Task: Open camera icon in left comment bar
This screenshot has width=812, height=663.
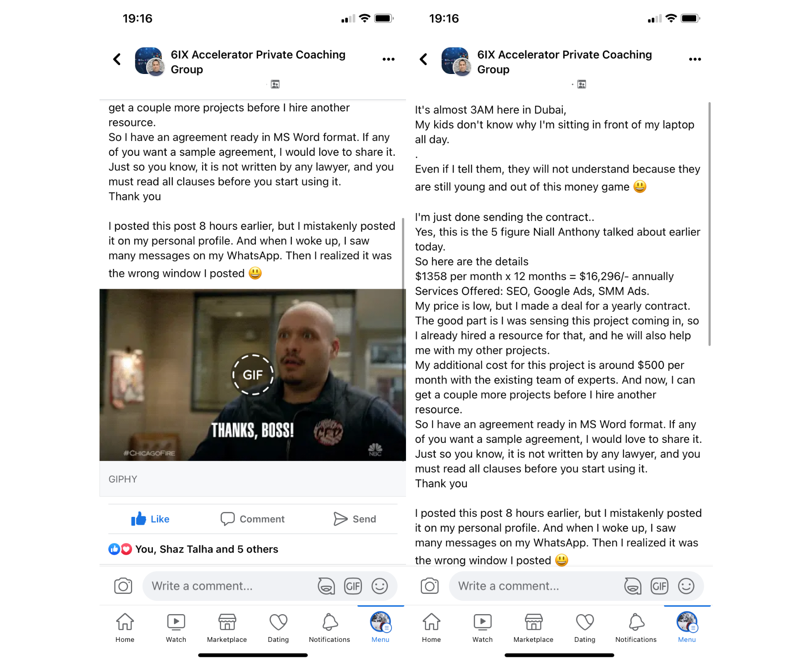Action: tap(123, 586)
